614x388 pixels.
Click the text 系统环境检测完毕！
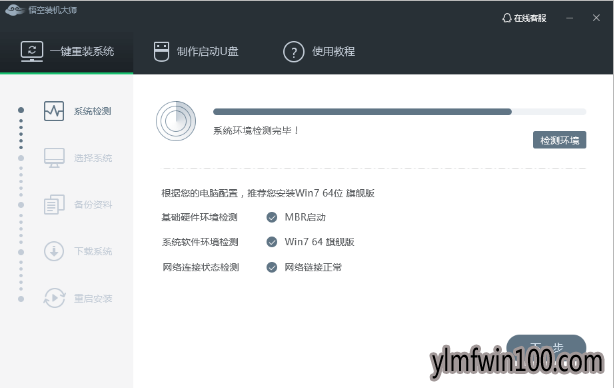tap(256, 130)
